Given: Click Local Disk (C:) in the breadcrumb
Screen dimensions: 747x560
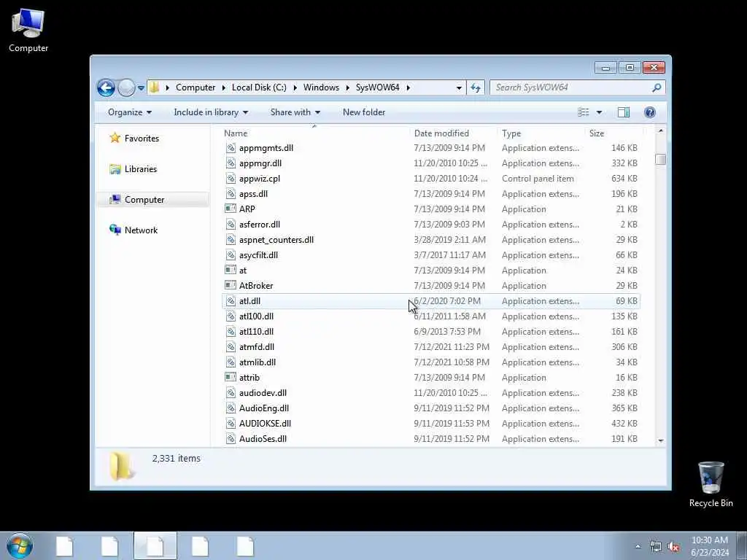Looking at the screenshot, I should [x=259, y=87].
